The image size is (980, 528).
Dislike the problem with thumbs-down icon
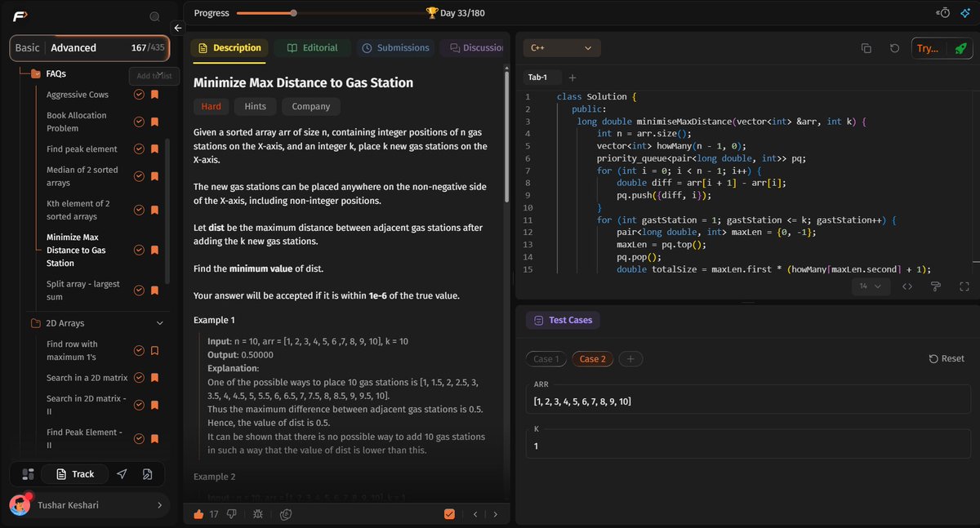coord(231,514)
